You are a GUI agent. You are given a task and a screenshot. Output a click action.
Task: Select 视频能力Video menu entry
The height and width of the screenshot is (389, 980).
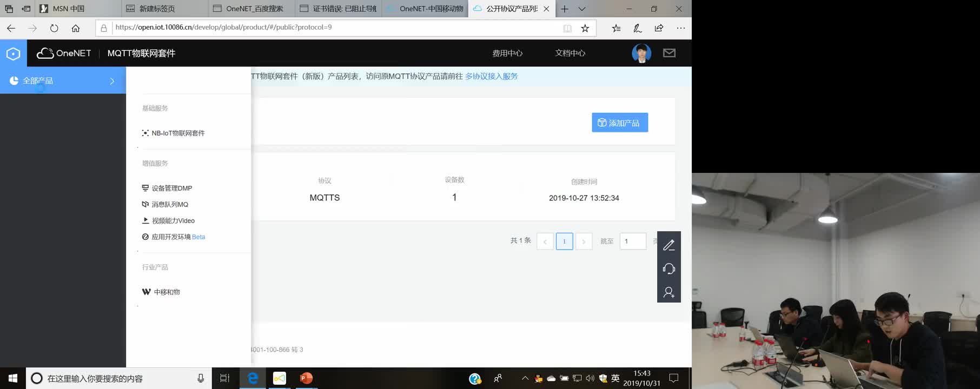point(168,220)
